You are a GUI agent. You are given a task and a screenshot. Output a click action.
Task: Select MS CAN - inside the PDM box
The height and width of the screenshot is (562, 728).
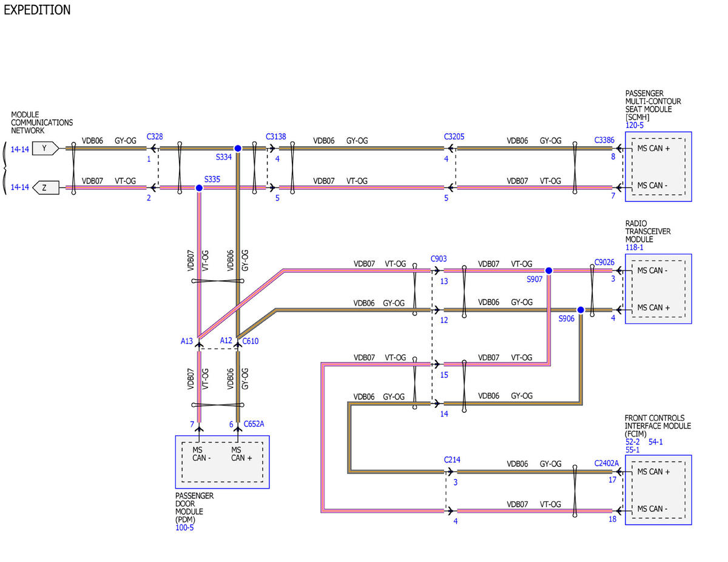click(x=202, y=454)
